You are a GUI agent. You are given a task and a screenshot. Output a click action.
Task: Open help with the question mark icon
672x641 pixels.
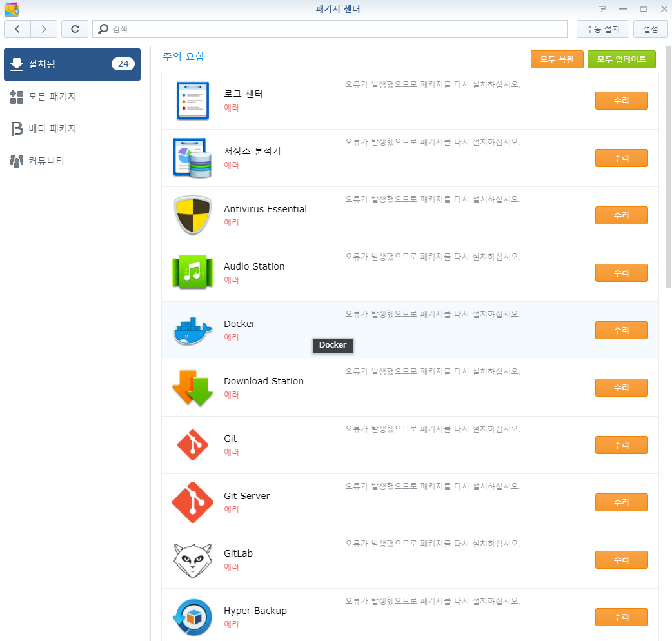click(602, 8)
